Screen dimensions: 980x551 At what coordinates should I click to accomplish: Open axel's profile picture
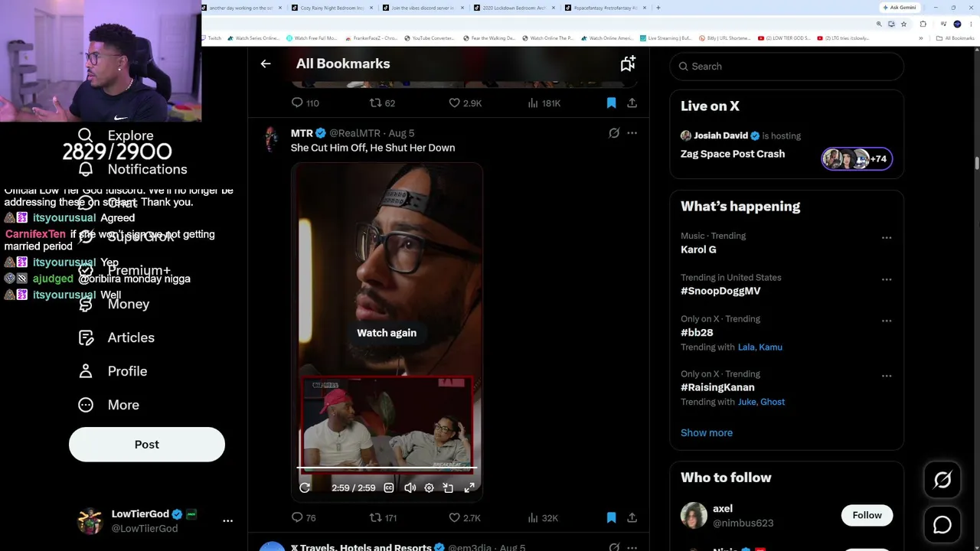point(694,516)
